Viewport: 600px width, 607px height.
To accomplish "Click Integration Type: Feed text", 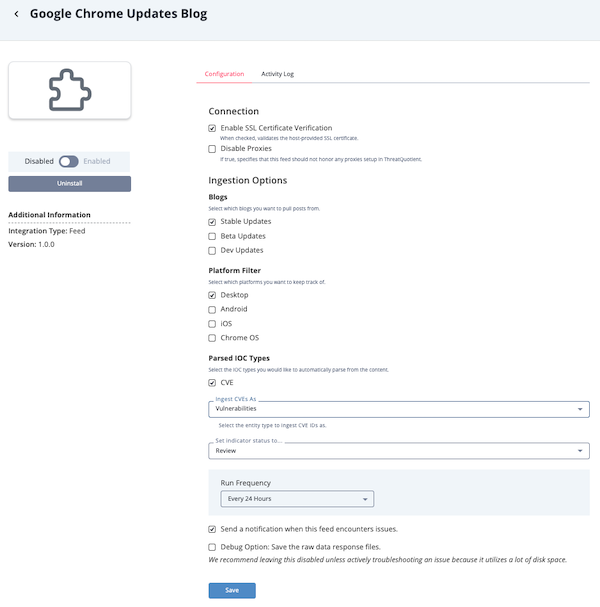I will coord(47,231).
